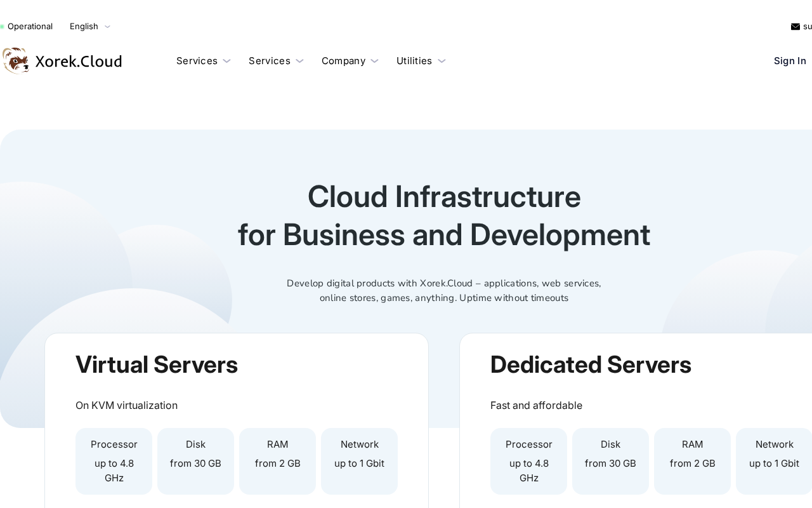Viewport: 812px width, 508px height.
Task: Click the Operational status link
Action: [30, 27]
